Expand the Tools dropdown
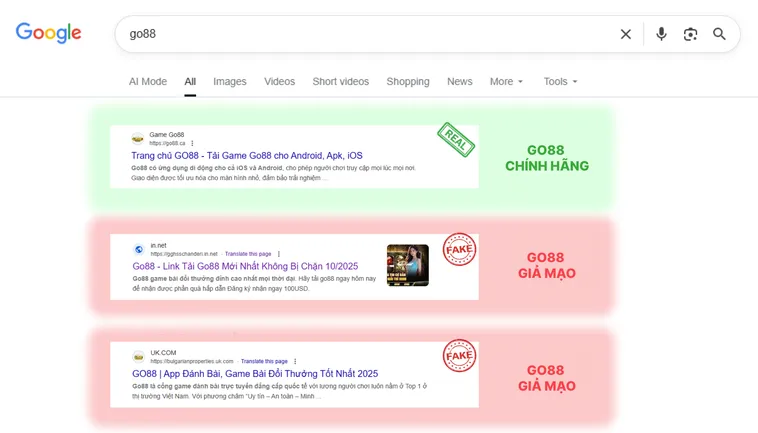 pos(560,82)
